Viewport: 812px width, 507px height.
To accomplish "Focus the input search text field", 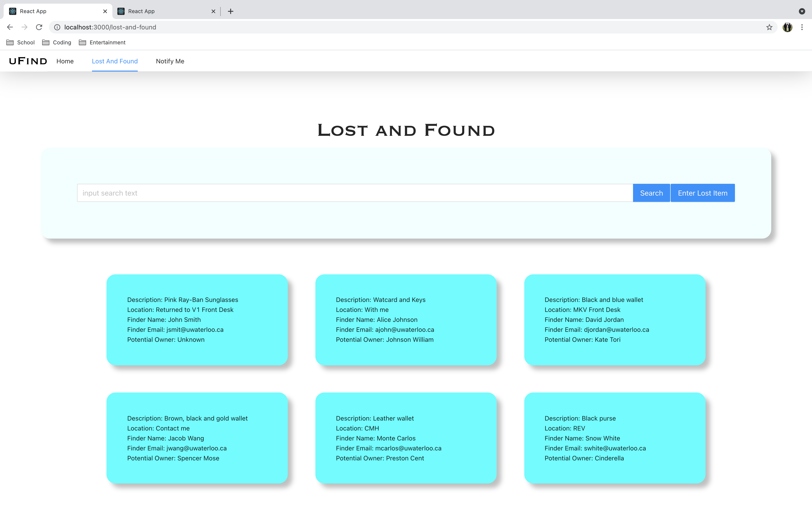I will click(x=355, y=193).
